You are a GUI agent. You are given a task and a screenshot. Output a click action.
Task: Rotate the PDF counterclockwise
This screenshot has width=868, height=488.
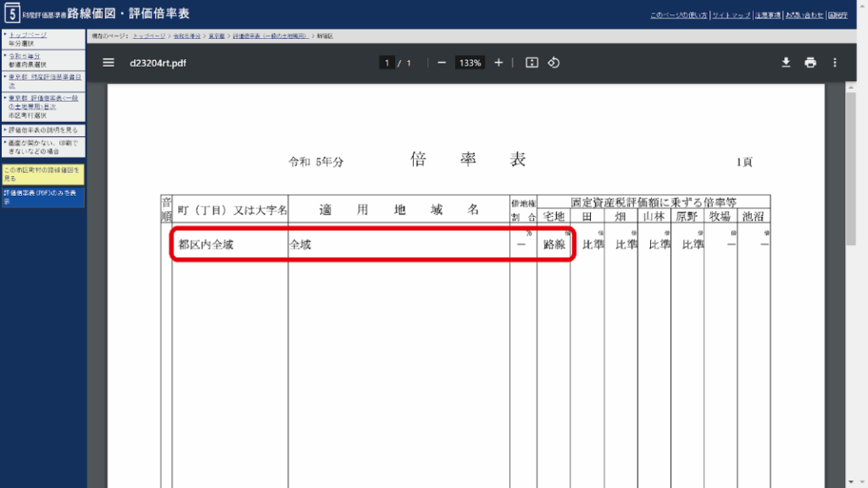click(x=554, y=63)
